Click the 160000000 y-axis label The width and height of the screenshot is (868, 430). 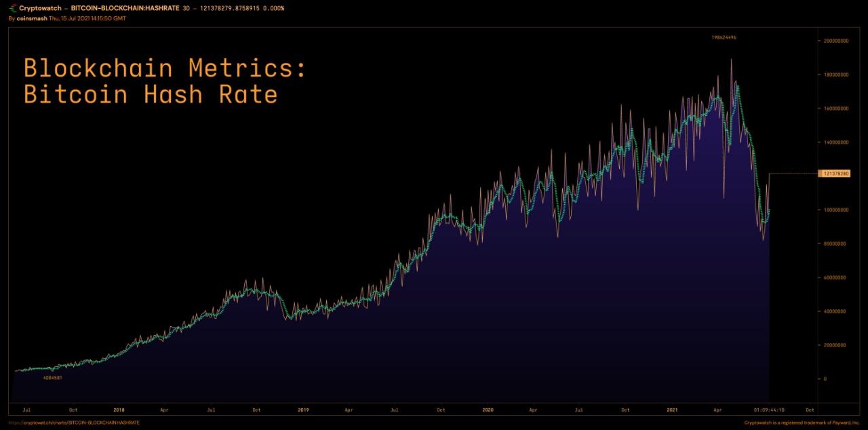coord(835,109)
